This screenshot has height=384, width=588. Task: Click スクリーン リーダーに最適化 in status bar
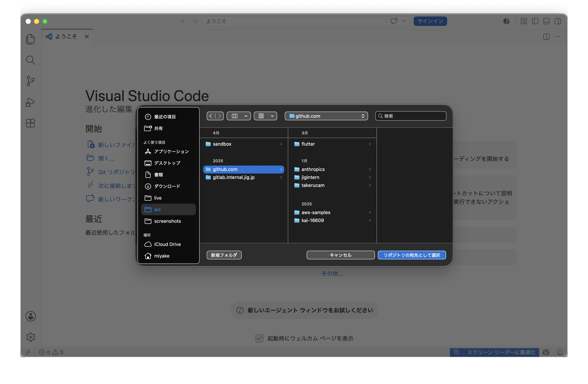[494, 352]
